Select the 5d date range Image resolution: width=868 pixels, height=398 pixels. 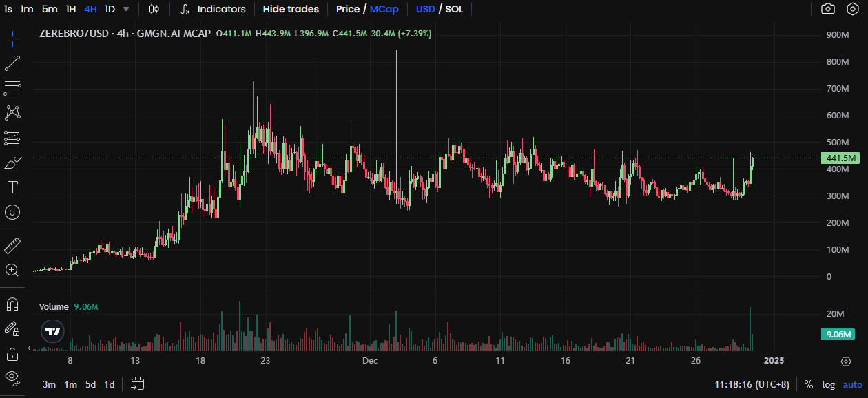coord(90,384)
